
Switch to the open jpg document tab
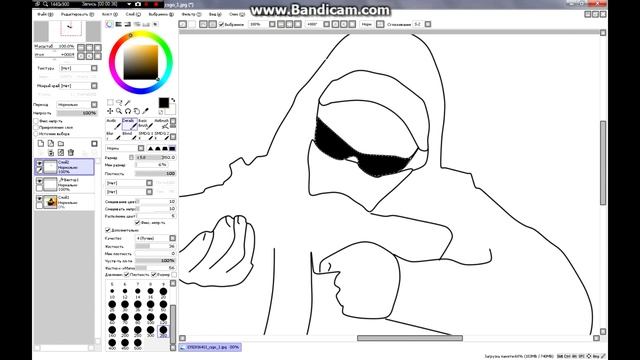coord(210,347)
